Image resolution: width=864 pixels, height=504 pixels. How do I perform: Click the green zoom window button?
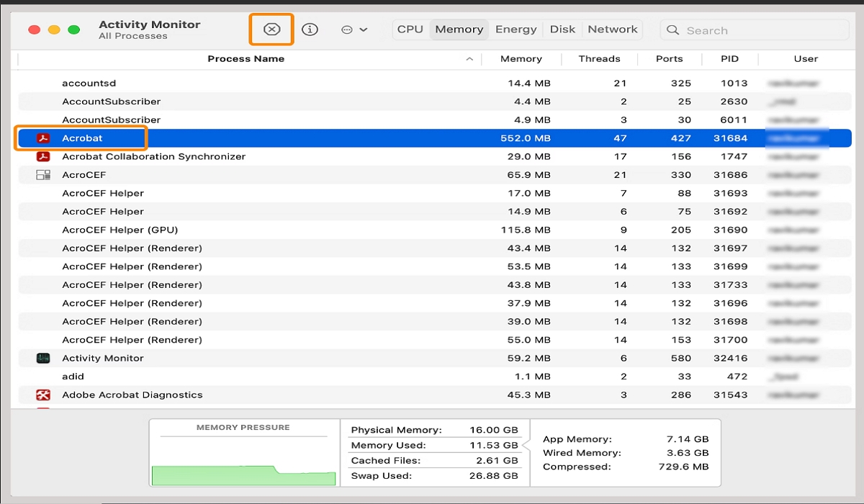73,30
